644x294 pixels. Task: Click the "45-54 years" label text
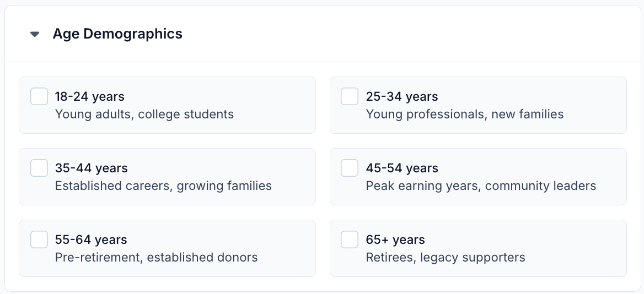pos(402,168)
